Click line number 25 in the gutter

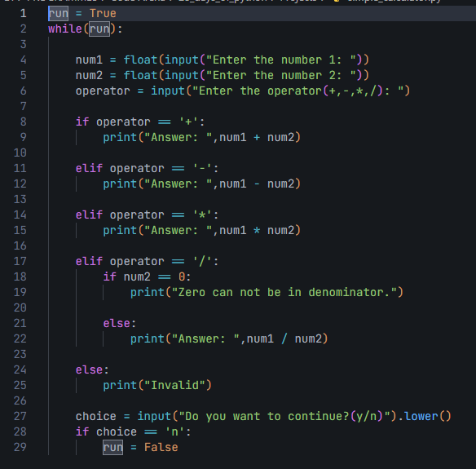pyautogui.click(x=20, y=385)
